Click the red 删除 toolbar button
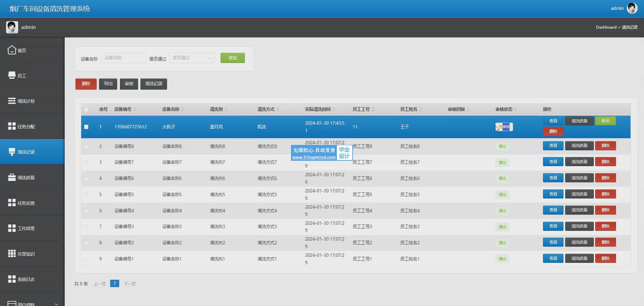The height and width of the screenshot is (306, 644). click(x=86, y=84)
